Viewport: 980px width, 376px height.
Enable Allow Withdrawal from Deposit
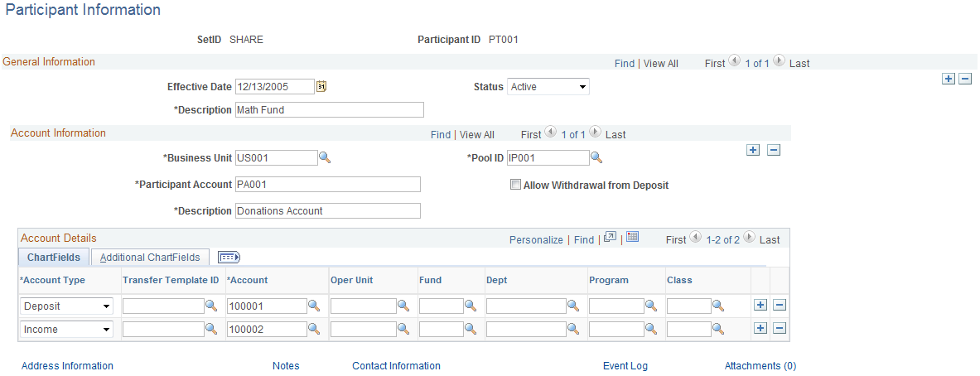(515, 185)
